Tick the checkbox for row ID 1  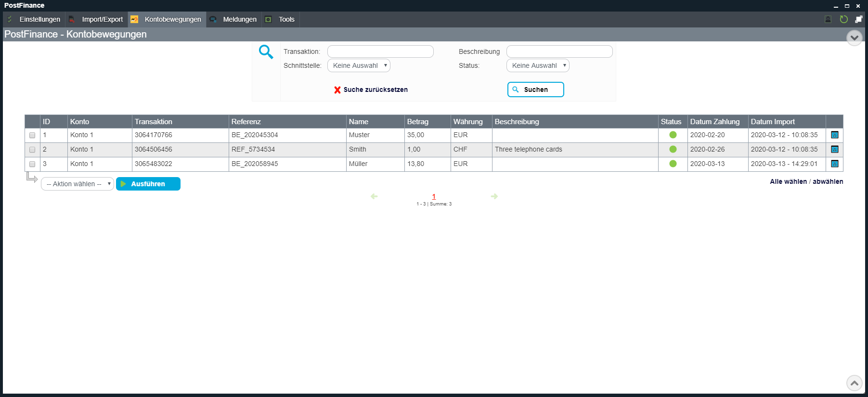pyautogui.click(x=32, y=135)
